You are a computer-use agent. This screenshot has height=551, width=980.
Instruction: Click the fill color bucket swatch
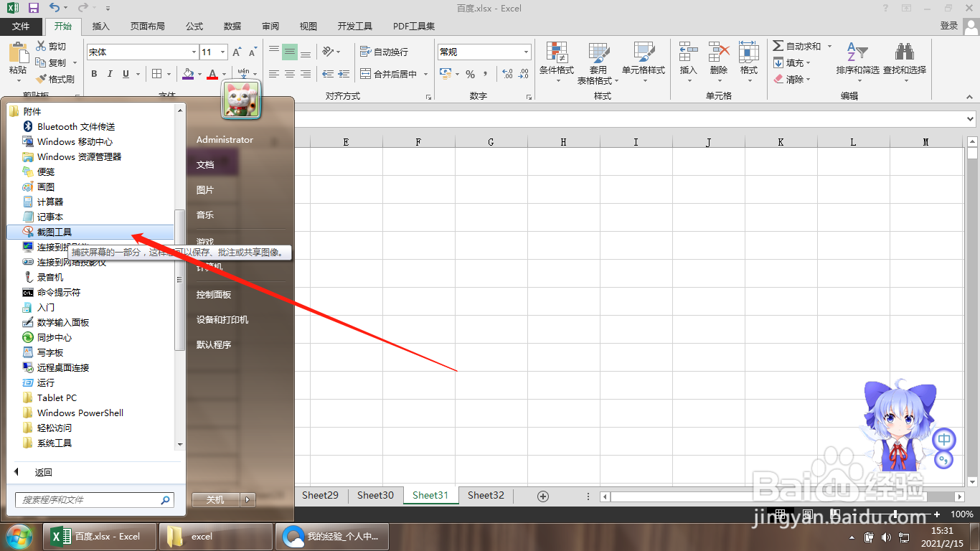187,74
